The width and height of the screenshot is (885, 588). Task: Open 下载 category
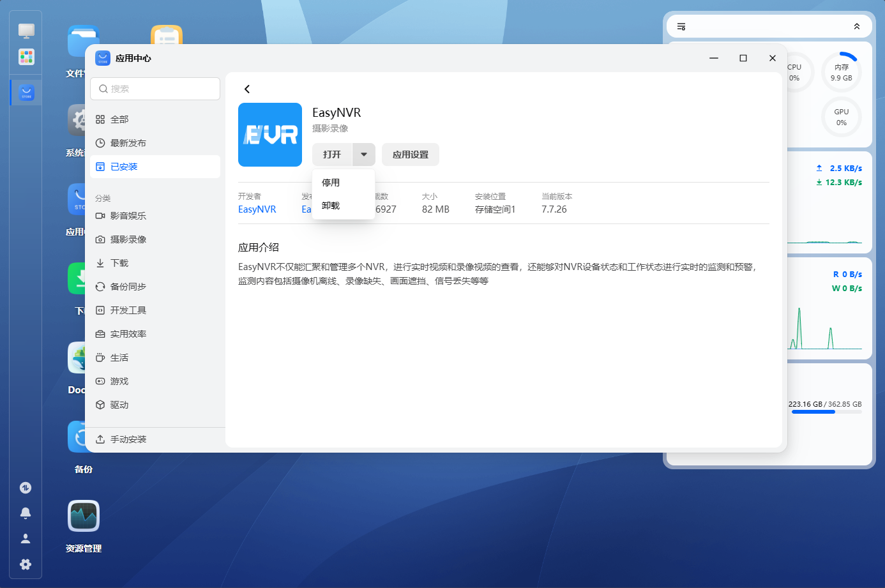[x=155, y=263]
